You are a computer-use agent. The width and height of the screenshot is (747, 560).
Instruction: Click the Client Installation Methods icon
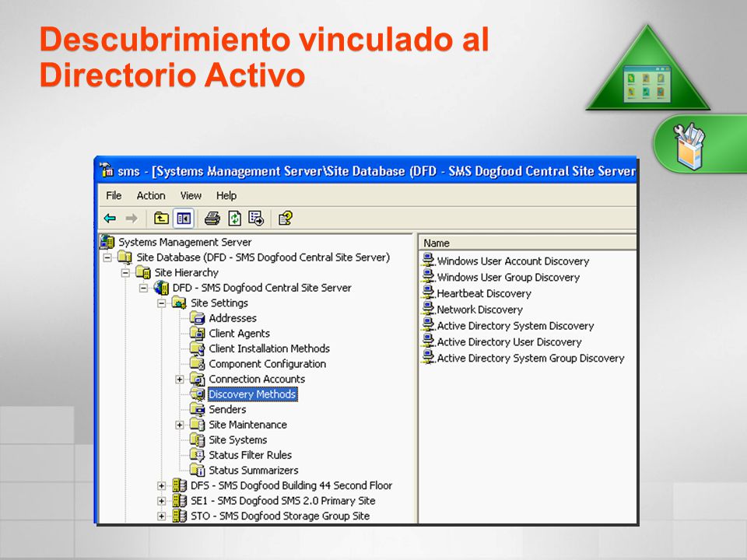coord(197,348)
